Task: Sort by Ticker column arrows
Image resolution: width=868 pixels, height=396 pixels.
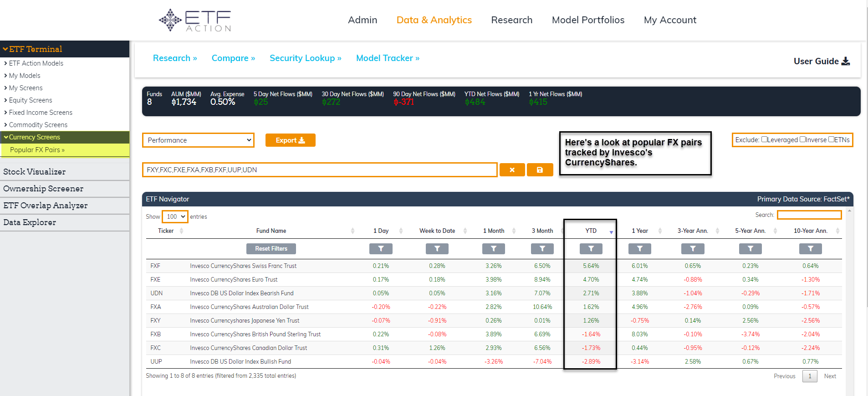Action: 182,231
